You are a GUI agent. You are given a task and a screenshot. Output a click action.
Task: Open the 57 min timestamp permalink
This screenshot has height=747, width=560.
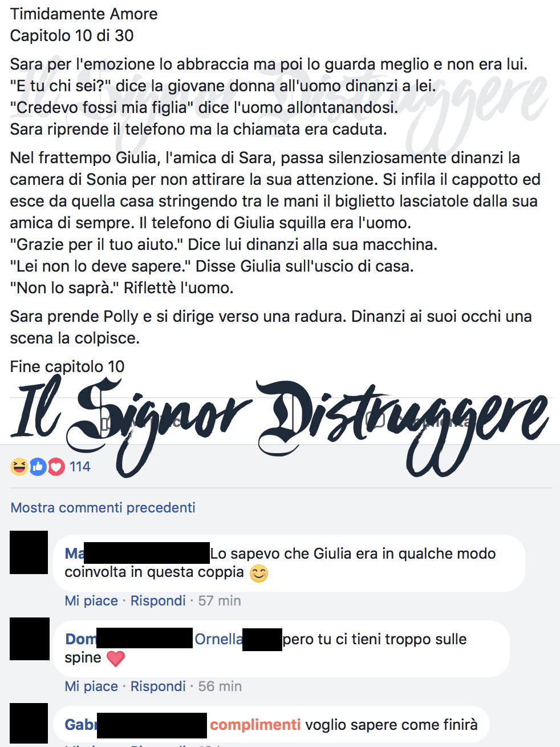[x=220, y=600]
